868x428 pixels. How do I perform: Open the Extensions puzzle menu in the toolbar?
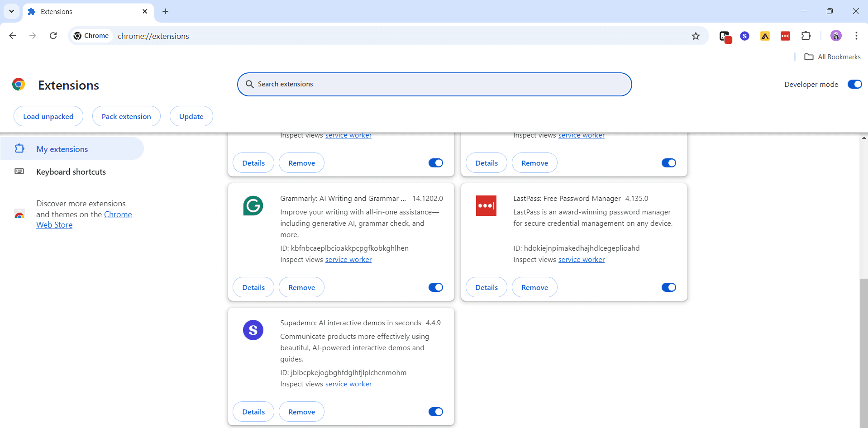click(806, 36)
